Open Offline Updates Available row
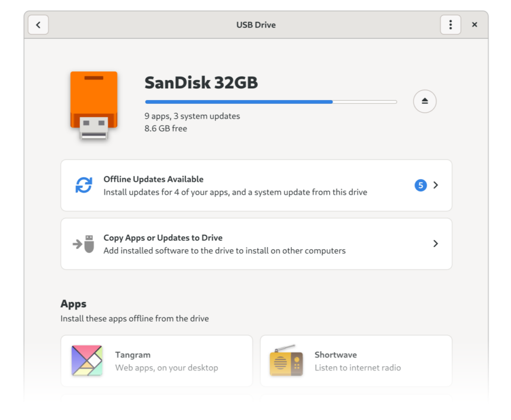The height and width of the screenshot is (420, 511). (x=256, y=185)
